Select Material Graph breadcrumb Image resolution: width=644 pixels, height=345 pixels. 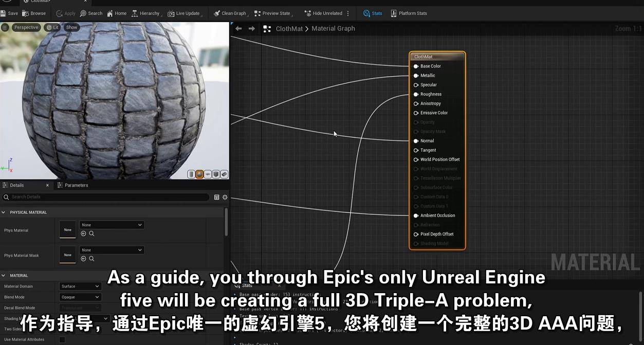[x=333, y=29]
